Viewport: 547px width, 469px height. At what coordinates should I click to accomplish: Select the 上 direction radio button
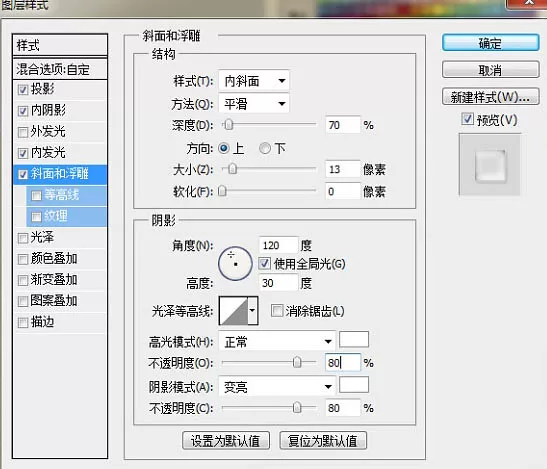(x=224, y=149)
